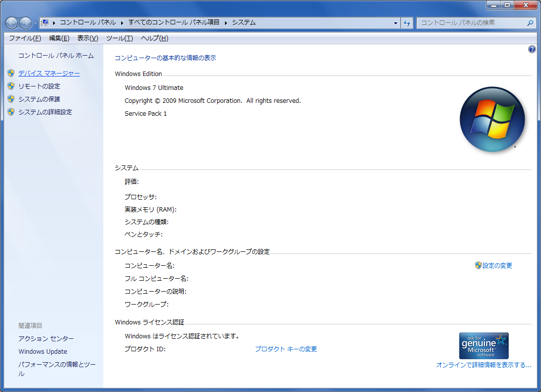
Task: Open the address bar history dropdown arrow
Action: click(x=395, y=23)
